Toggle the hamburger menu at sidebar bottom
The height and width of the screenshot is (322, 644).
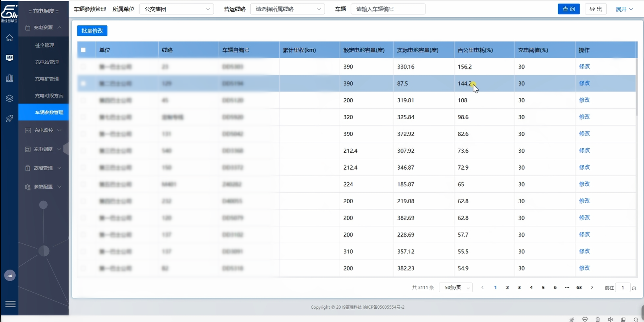10,304
